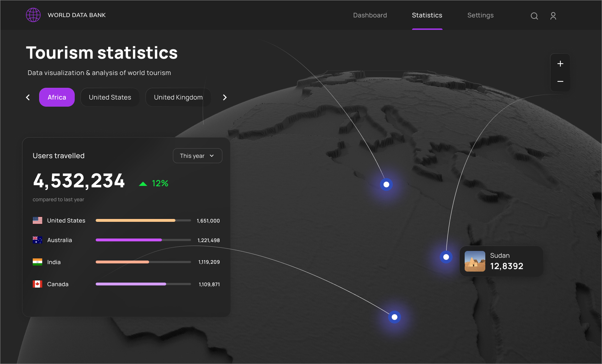This screenshot has width=602, height=364.
Task: Expand the This year dropdown
Action: (197, 156)
